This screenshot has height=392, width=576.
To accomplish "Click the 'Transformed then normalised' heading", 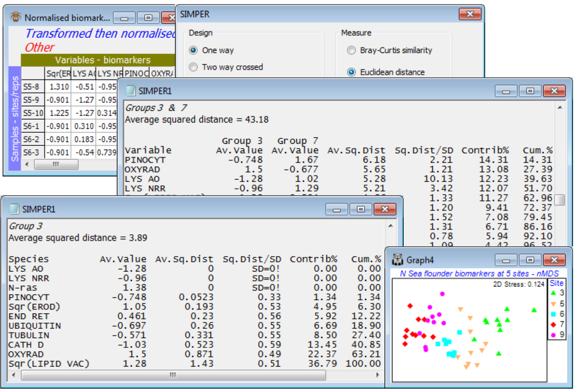I will pyautogui.click(x=100, y=33).
